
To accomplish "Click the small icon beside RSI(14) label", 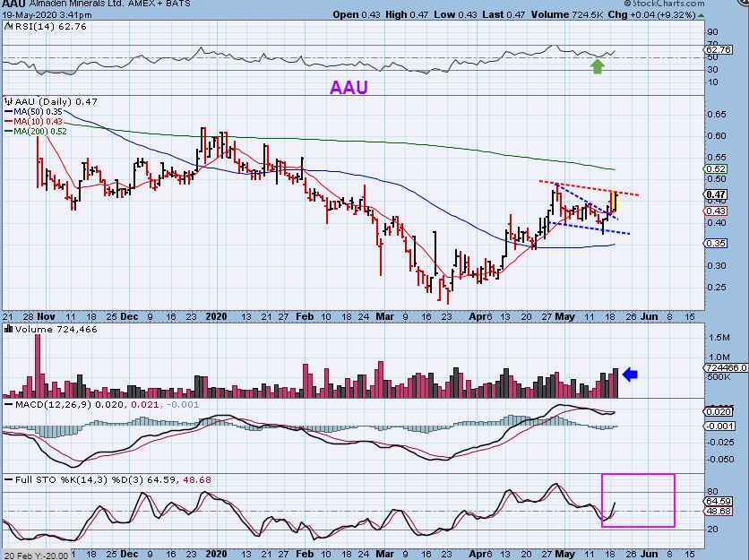I will (9, 26).
